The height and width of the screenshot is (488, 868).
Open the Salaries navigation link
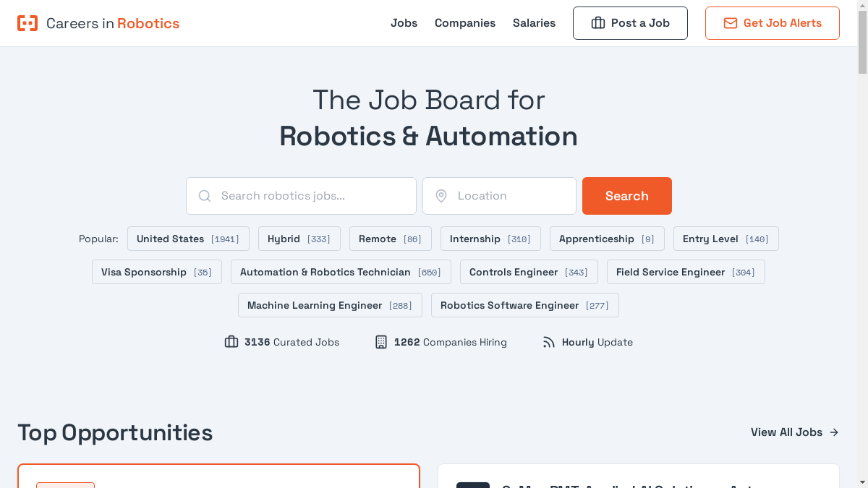click(x=534, y=23)
